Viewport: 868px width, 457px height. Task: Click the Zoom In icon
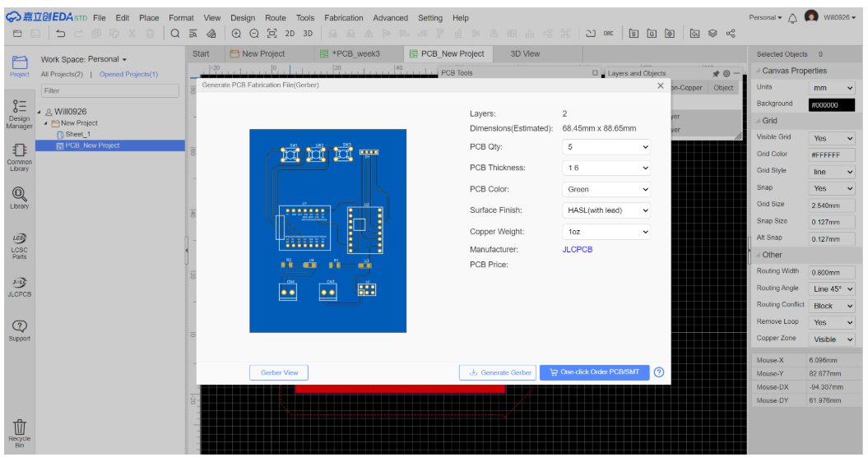236,34
